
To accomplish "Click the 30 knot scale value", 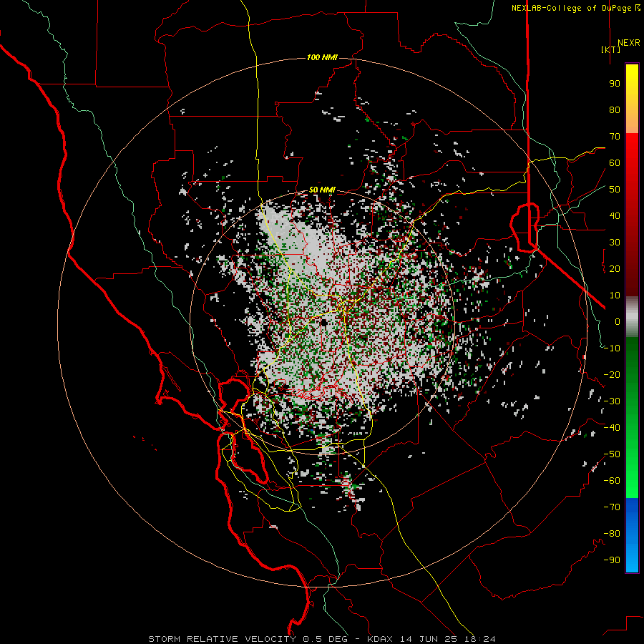I will click(x=615, y=243).
